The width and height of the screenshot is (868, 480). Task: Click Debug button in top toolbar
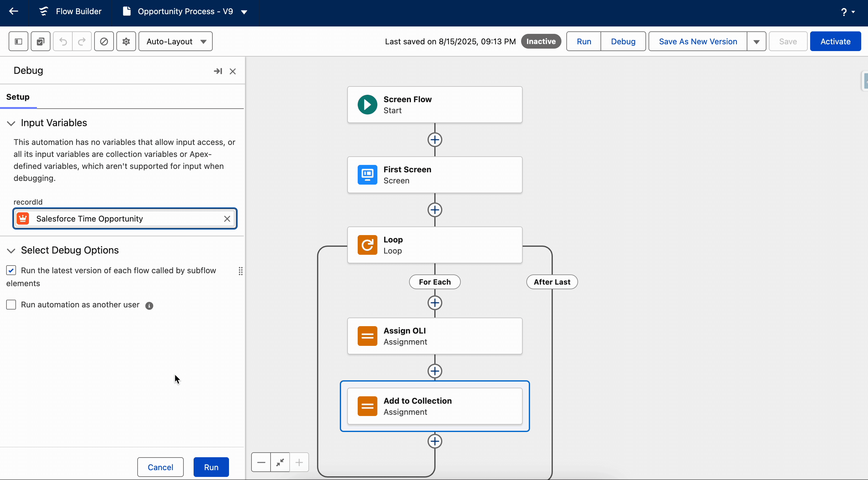(623, 42)
